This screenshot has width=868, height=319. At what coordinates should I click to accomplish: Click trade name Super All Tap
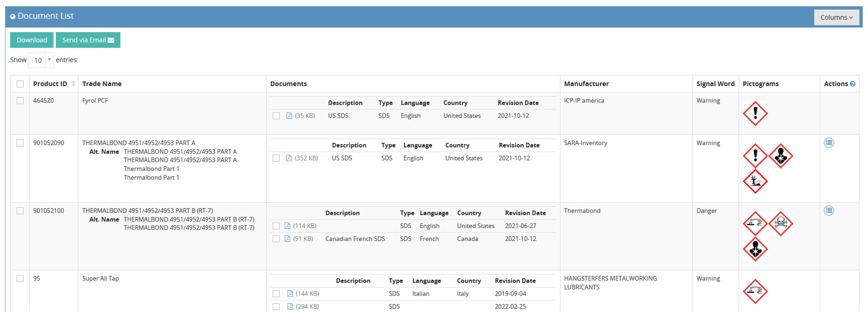100,278
